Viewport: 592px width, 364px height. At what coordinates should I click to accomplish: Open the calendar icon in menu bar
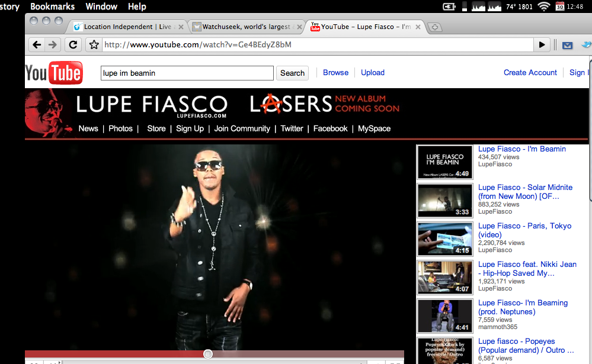click(560, 7)
